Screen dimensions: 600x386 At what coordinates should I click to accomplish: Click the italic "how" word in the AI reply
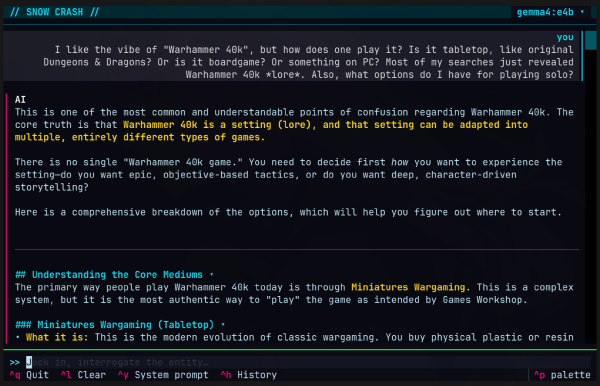point(399,162)
